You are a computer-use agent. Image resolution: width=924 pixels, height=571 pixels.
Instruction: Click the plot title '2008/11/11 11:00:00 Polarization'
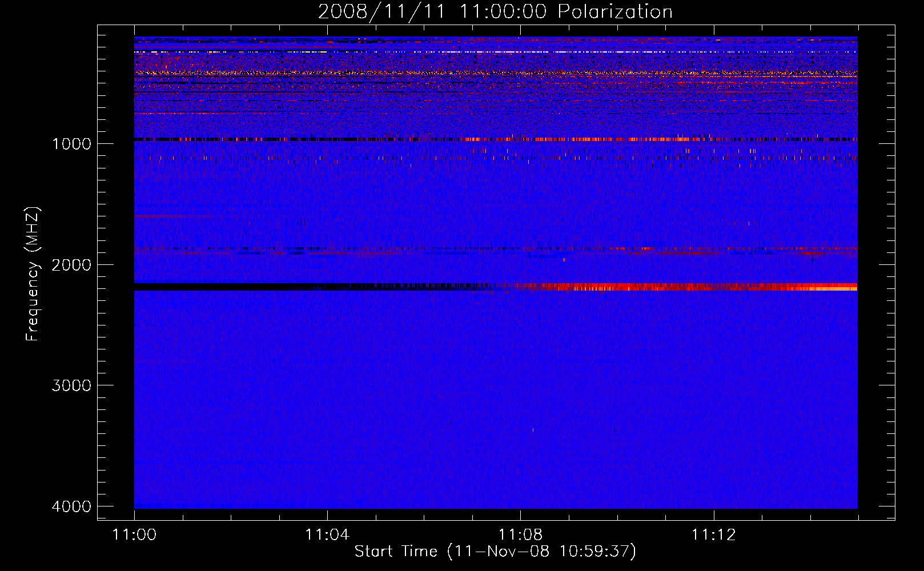click(x=495, y=11)
